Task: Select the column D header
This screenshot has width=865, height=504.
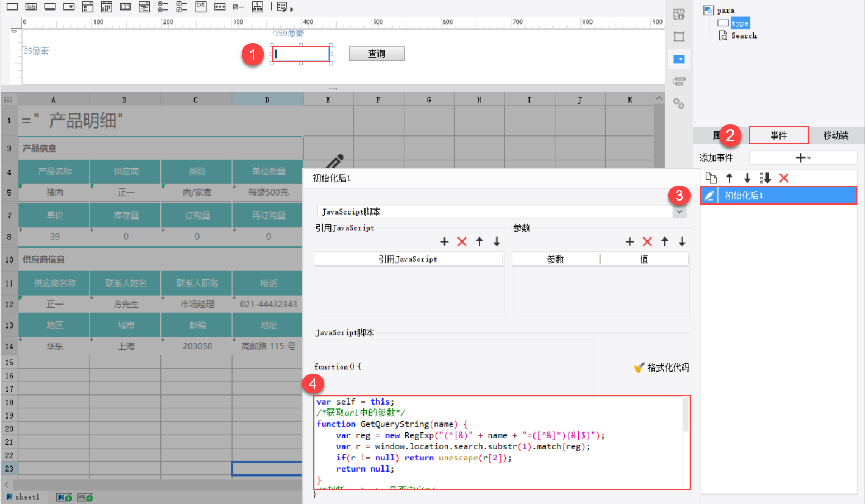Action: pos(267,99)
